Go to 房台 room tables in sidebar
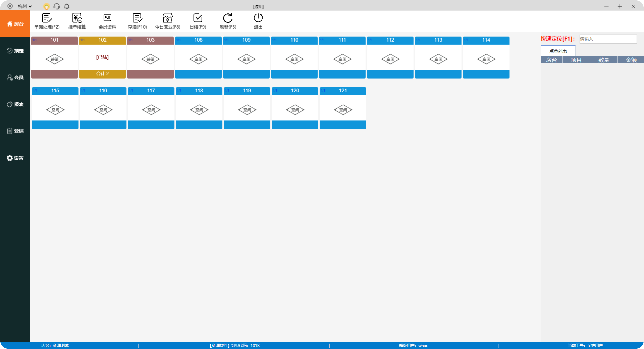This screenshot has width=644, height=349. [x=15, y=24]
